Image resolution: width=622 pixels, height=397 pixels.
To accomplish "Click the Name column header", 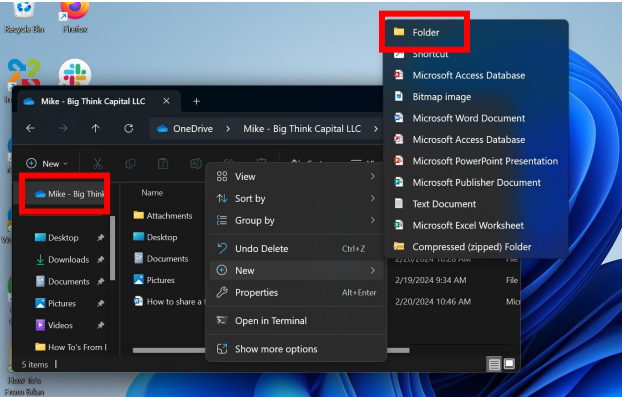I will pyautogui.click(x=152, y=193).
